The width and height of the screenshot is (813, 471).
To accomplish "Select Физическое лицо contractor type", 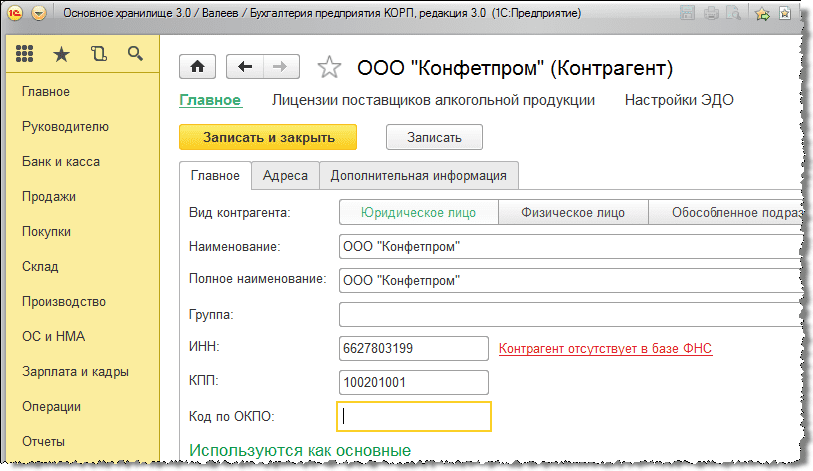I will [572, 212].
